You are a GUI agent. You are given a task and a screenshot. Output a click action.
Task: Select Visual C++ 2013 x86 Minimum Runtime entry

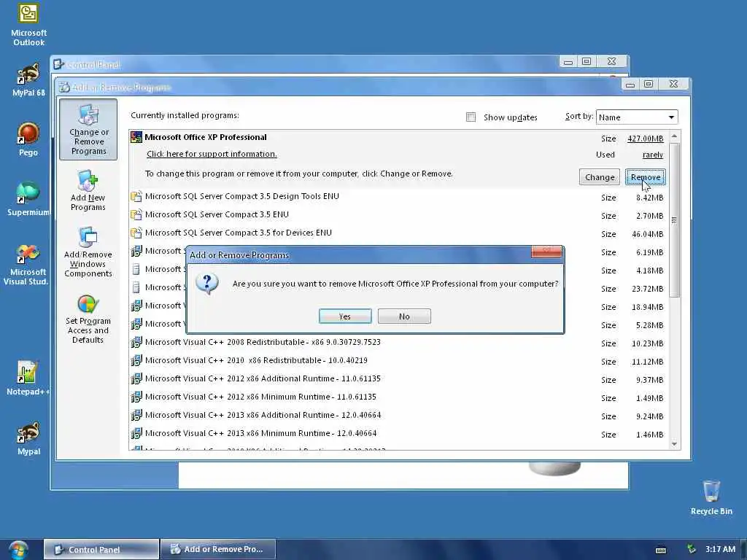(398, 433)
